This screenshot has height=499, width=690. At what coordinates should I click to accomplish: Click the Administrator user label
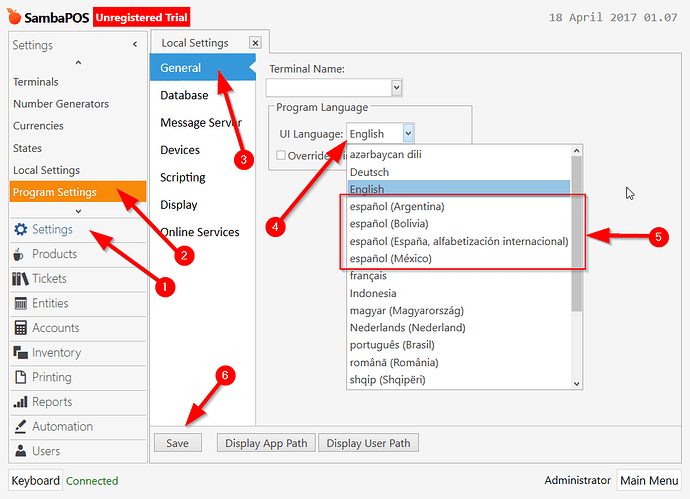point(577,480)
